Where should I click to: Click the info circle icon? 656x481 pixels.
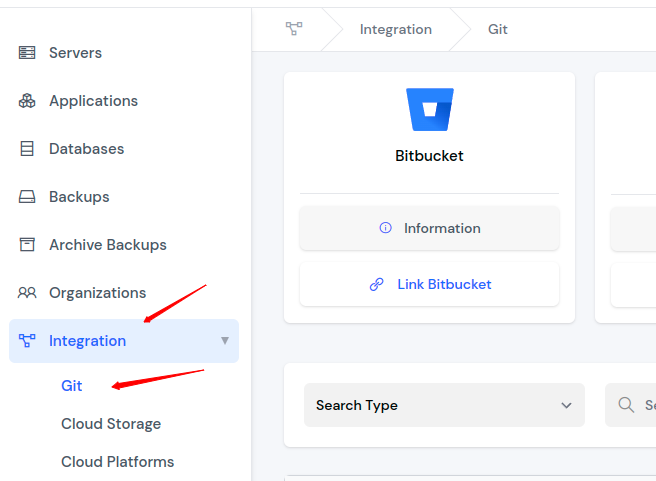385,228
